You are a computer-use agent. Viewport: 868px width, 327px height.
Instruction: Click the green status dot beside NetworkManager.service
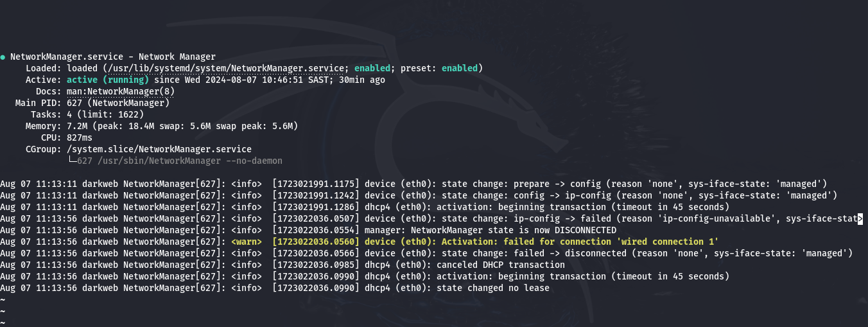tap(3, 57)
